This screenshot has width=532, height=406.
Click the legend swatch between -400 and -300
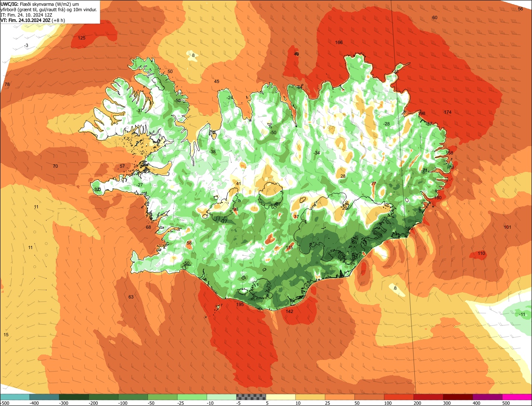(x=44, y=397)
